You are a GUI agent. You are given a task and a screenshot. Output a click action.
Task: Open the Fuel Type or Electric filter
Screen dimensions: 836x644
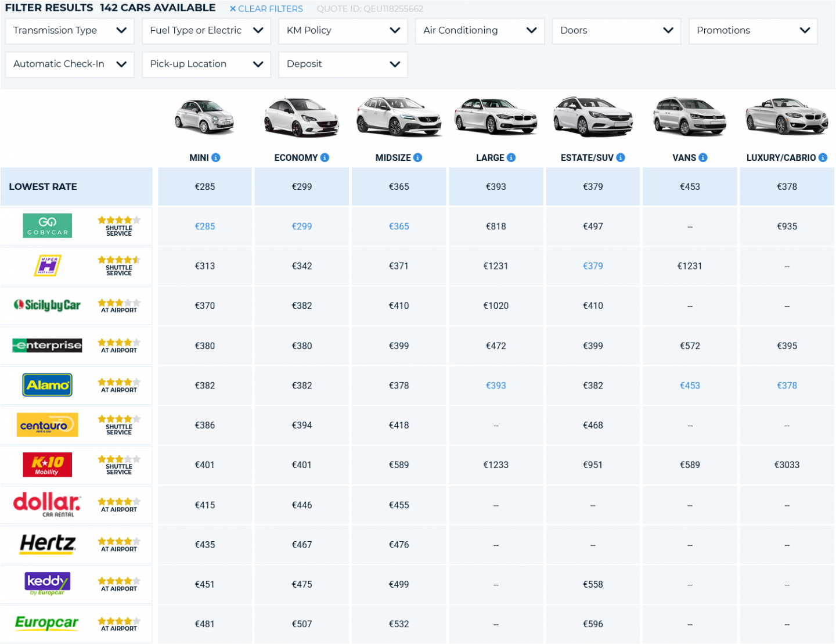(206, 31)
